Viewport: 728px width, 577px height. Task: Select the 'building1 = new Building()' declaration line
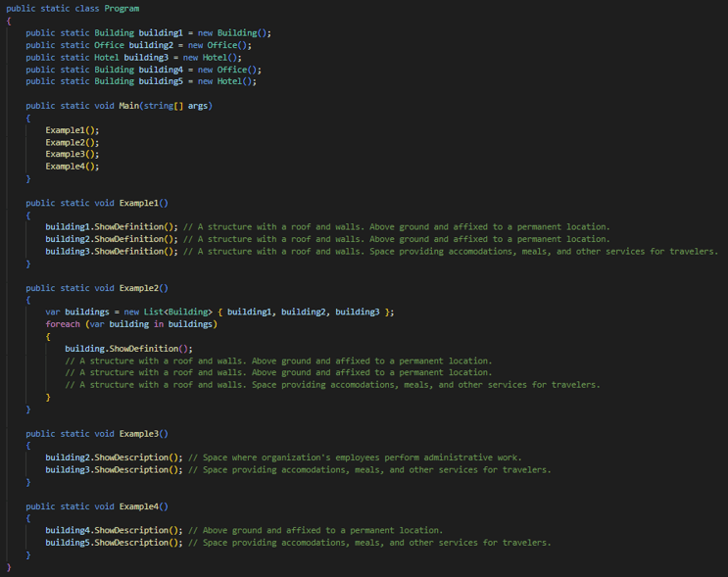click(148, 33)
